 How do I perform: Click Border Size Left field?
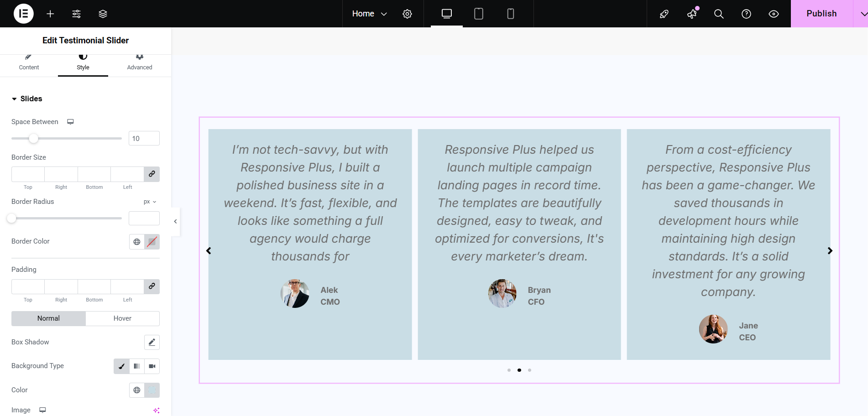coord(127,174)
